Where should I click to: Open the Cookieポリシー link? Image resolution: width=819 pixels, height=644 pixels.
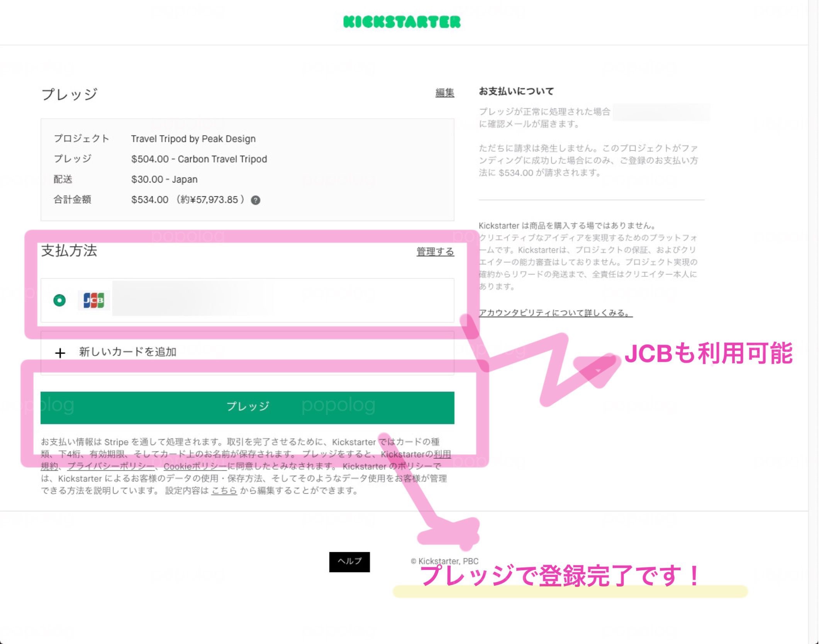point(195,466)
